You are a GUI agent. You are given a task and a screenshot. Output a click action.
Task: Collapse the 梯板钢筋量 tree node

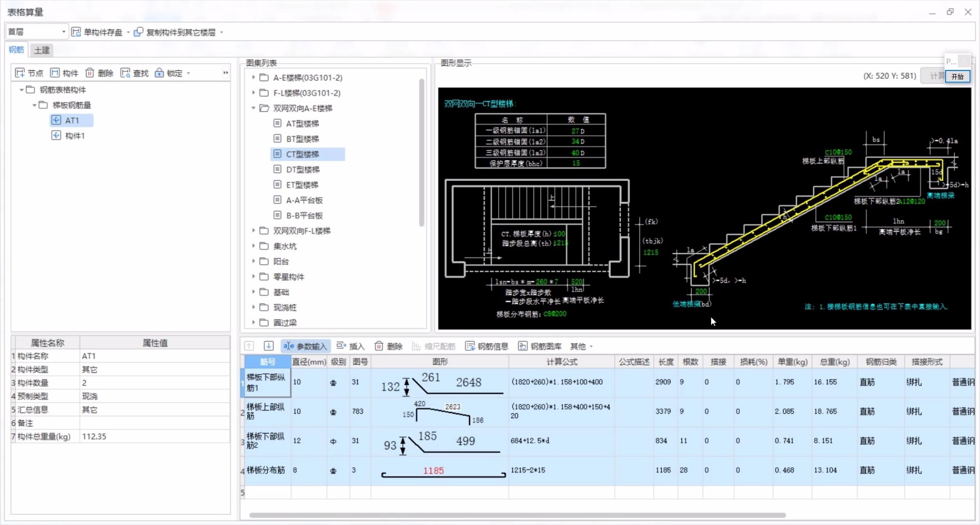[x=34, y=105]
